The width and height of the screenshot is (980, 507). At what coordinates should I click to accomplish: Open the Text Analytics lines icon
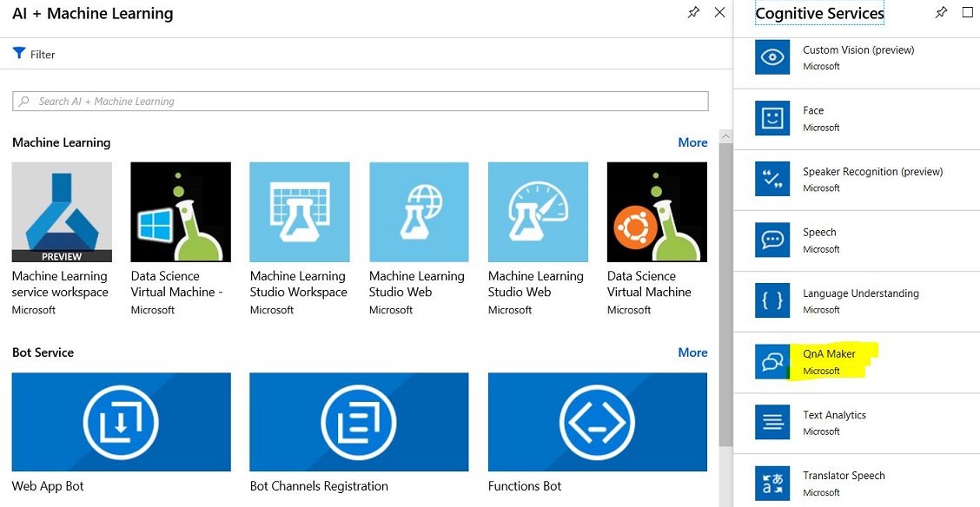pos(772,422)
